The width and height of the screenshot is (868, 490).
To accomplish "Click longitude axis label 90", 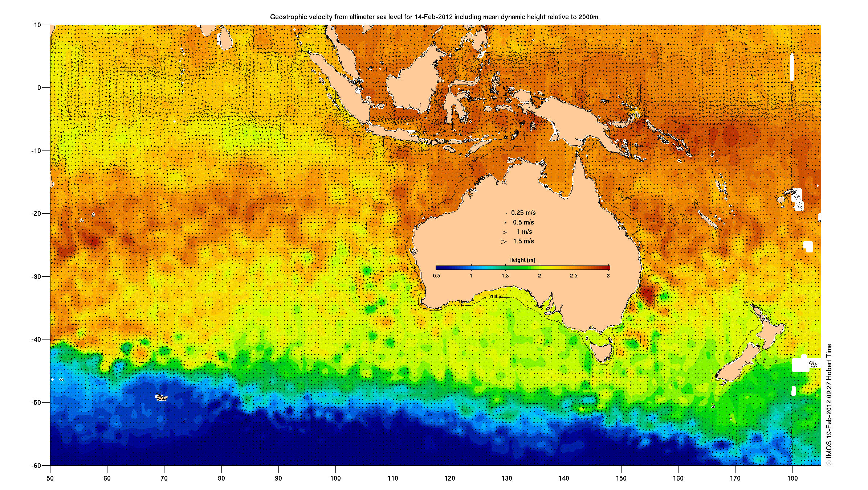I will 278,478.
